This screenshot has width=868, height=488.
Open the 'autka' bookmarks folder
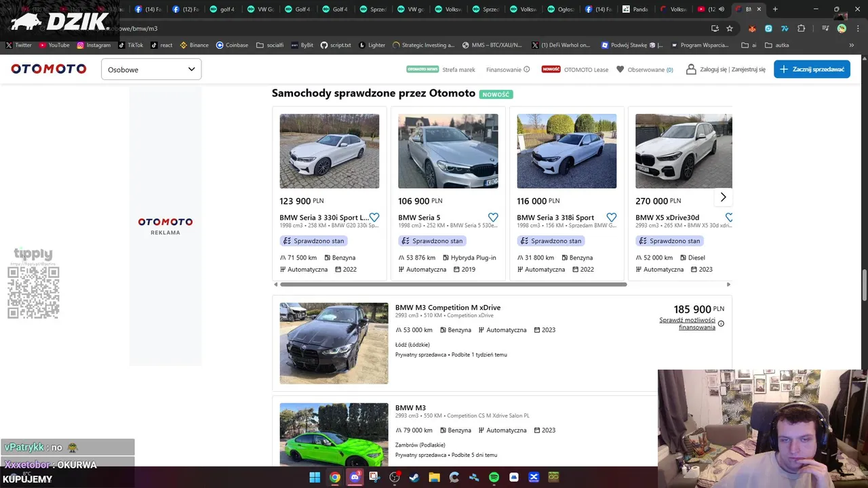[777, 45]
